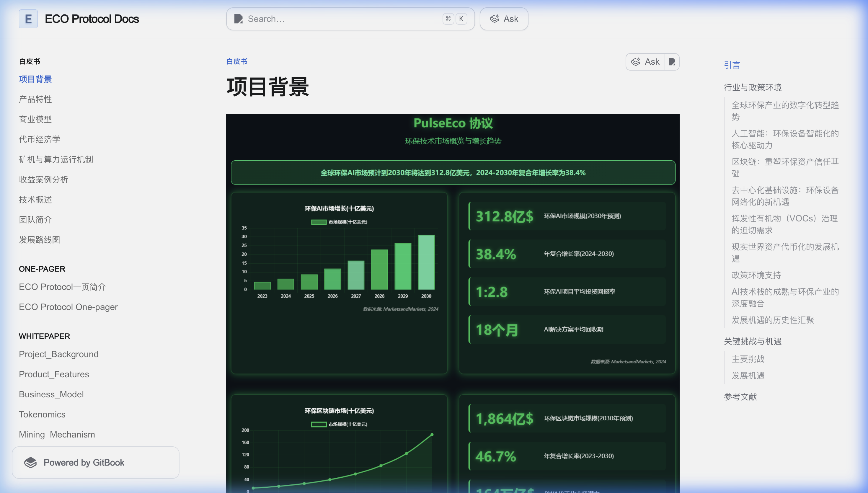Select ECO Protocol One-pager page
This screenshot has width=868, height=493.
pos(68,307)
